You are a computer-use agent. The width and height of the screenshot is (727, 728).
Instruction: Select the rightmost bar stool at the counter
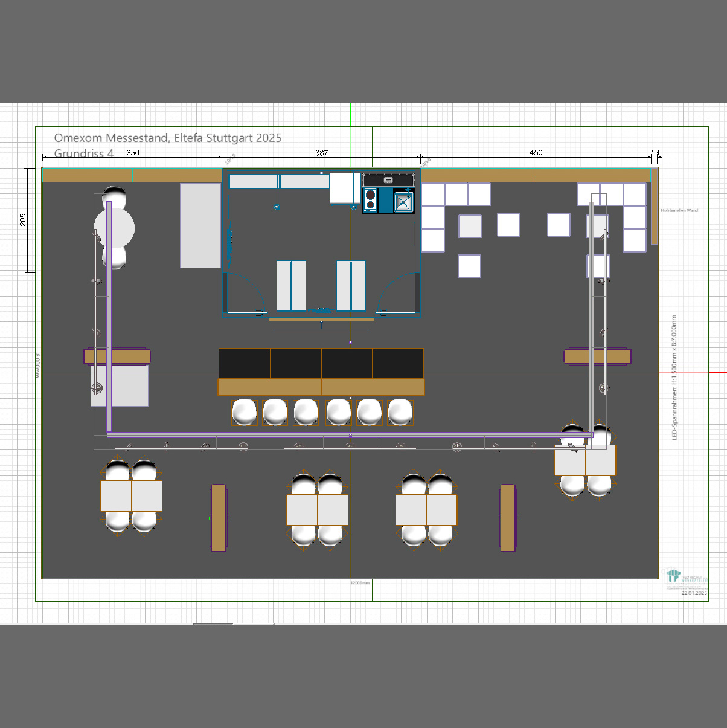400,413
